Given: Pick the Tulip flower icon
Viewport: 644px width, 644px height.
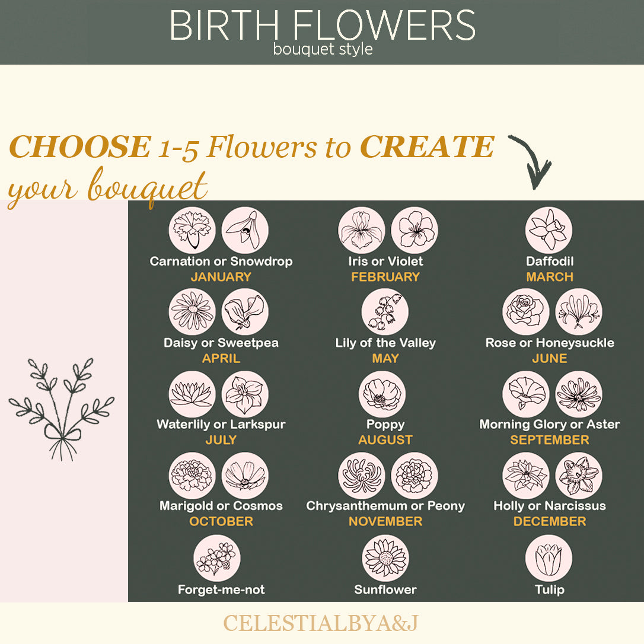Looking at the screenshot, I should pos(549,558).
